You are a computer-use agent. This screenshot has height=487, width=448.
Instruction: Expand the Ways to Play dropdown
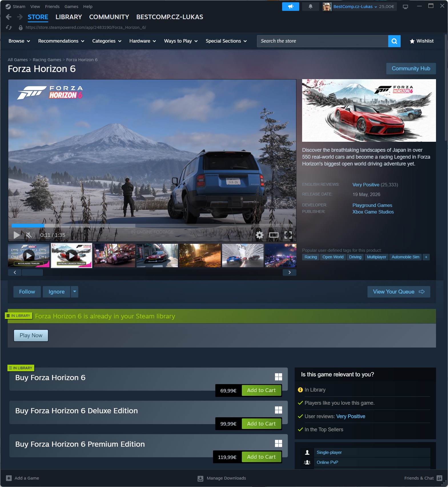click(x=181, y=41)
